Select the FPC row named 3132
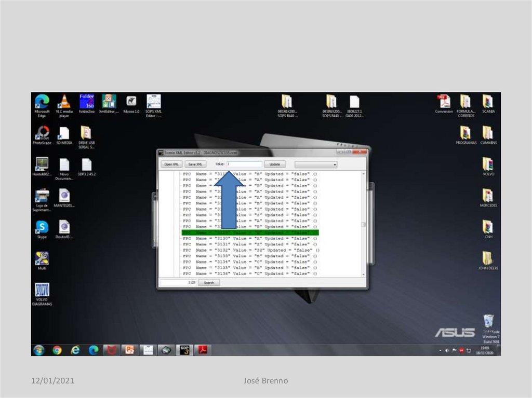The height and width of the screenshot is (398, 532). (x=251, y=250)
